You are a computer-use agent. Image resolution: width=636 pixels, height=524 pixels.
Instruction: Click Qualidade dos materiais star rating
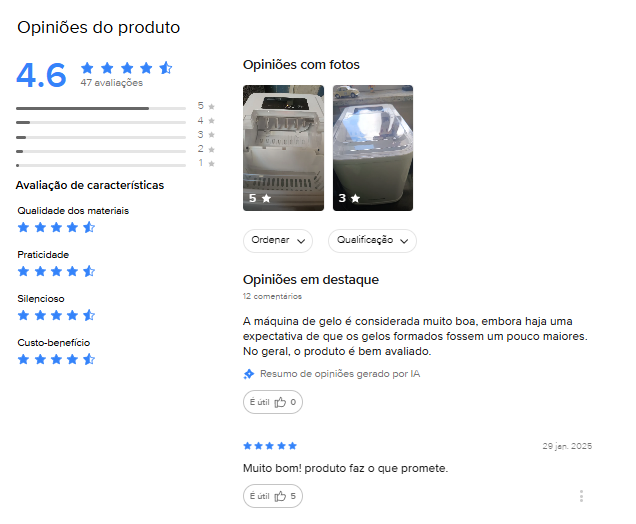[56, 227]
